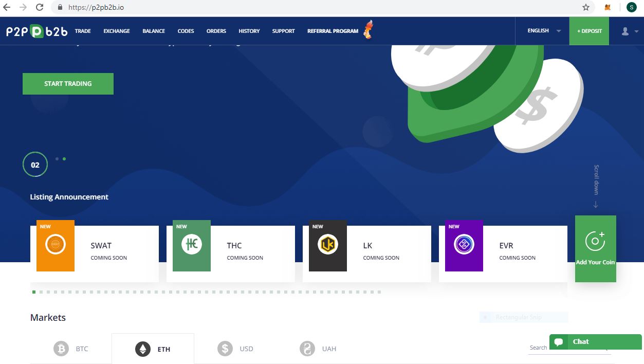Click the SWAT coin logo
The width and height of the screenshot is (644, 364).
coord(56,245)
